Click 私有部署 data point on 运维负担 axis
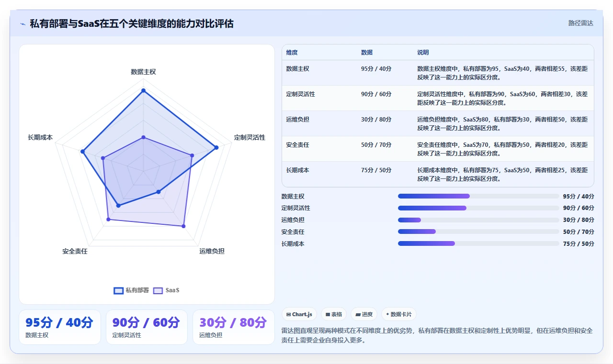This screenshot has width=613, height=364. pos(159,192)
